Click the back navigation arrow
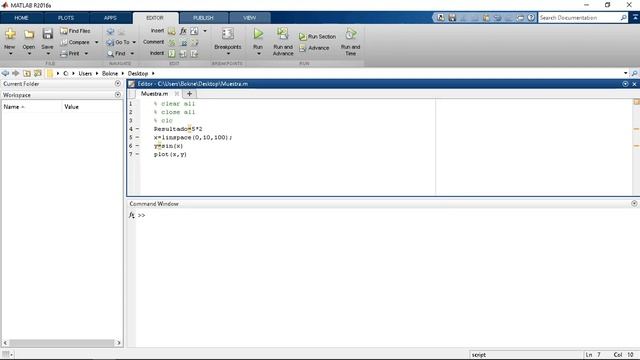This screenshot has width=640, height=360. coord(5,73)
